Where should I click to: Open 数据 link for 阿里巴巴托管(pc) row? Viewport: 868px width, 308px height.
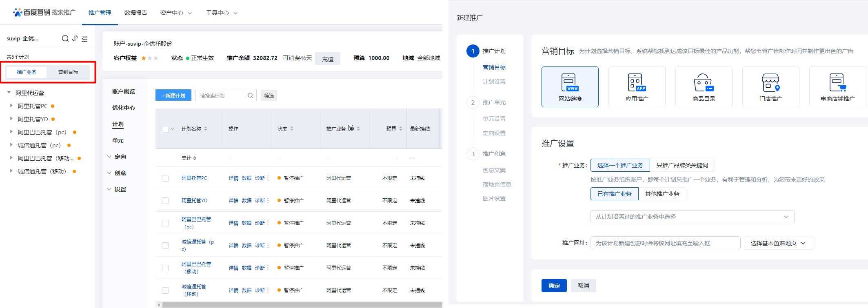(246, 223)
